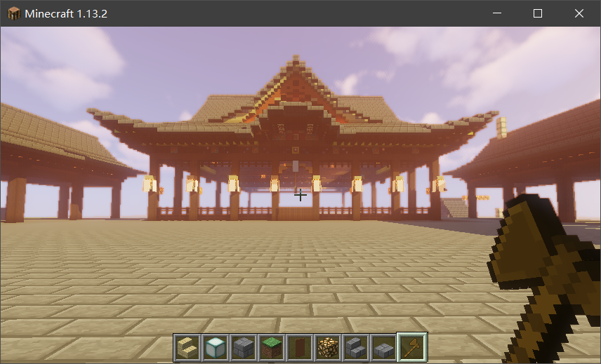Maximize the Minecraft 1.13.2 window

538,13
